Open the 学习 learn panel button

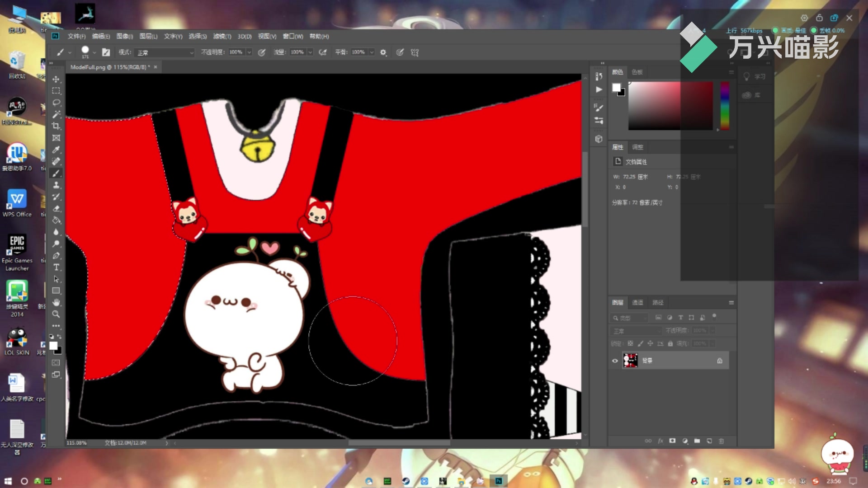[x=755, y=76]
